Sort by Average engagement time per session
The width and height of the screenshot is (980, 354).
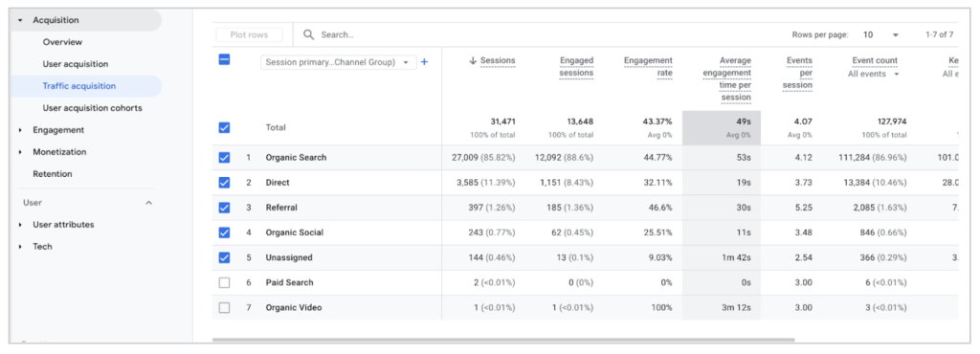tap(728, 78)
